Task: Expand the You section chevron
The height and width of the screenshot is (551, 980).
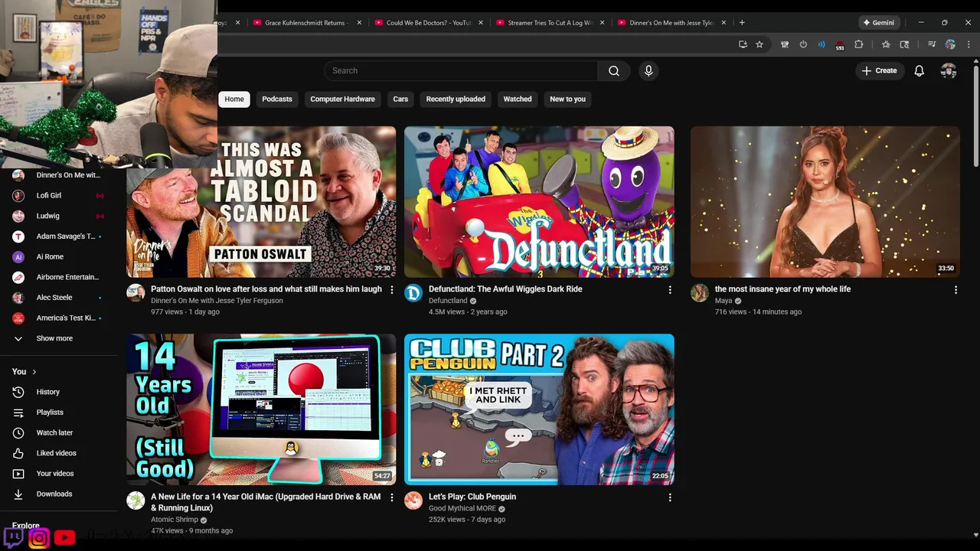Action: tap(34, 372)
